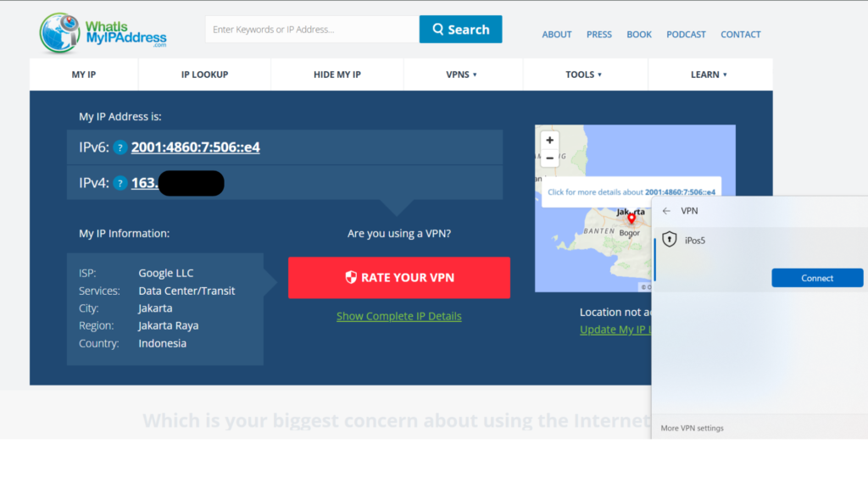Click the 'Are you using a VPN?' text
Viewport: 868px width, 488px height.
[x=399, y=234]
